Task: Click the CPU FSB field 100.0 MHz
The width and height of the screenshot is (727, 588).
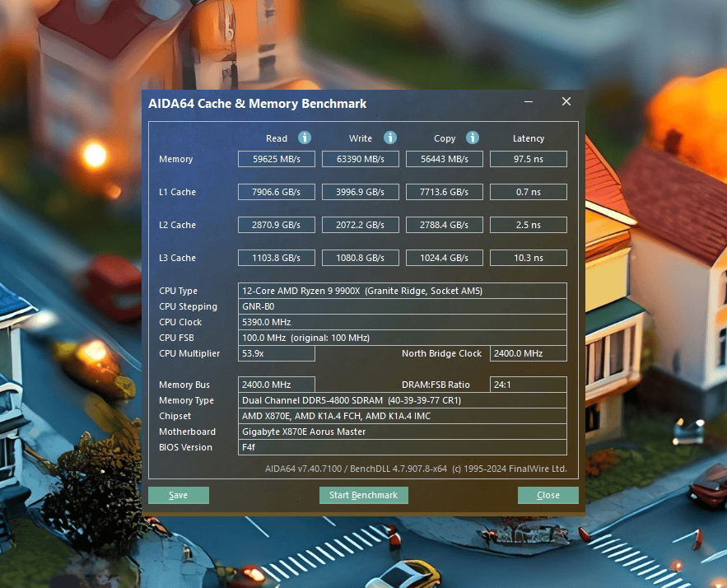Action: [403, 338]
